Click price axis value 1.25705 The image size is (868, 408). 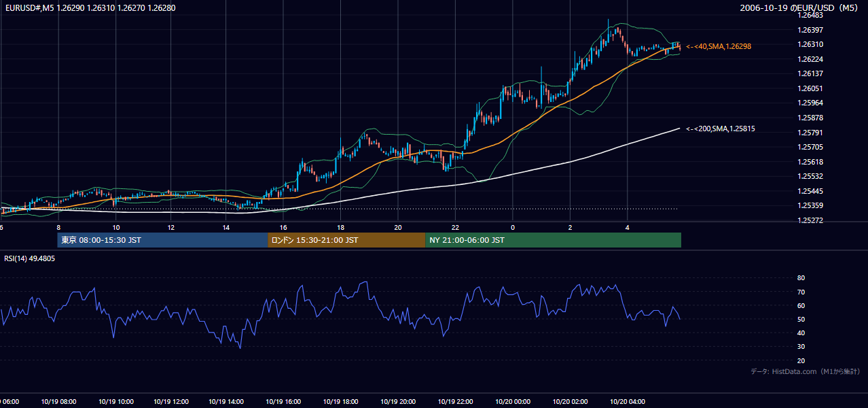coord(811,147)
